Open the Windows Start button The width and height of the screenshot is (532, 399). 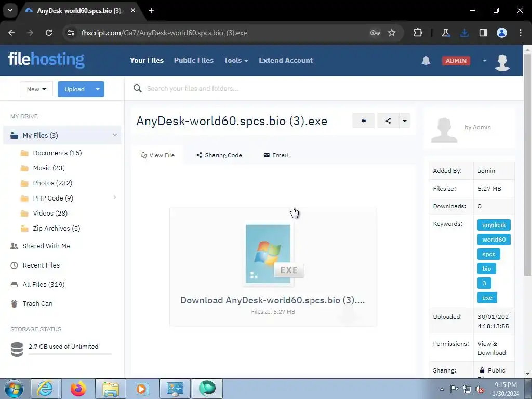[x=14, y=389]
